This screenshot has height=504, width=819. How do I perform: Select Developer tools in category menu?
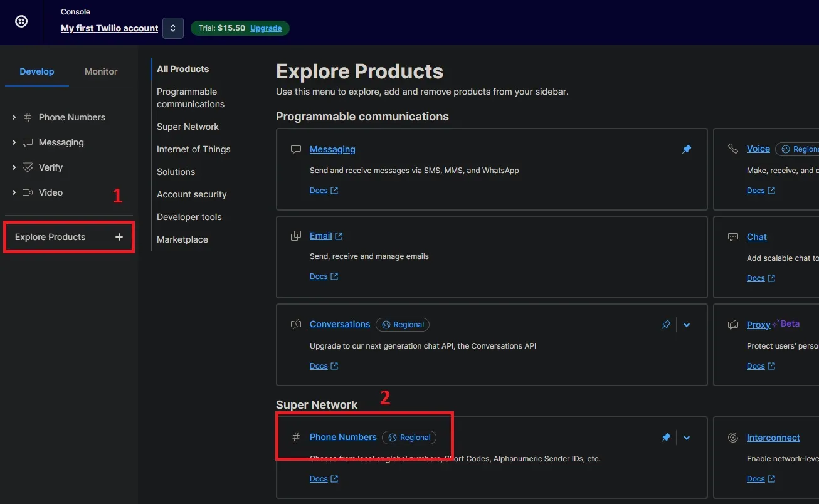189,217
